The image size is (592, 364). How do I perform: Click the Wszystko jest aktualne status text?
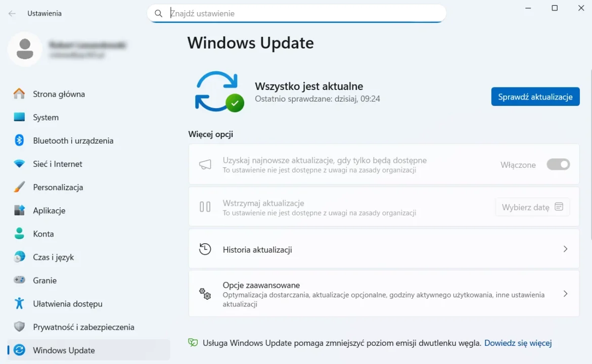[x=309, y=86]
